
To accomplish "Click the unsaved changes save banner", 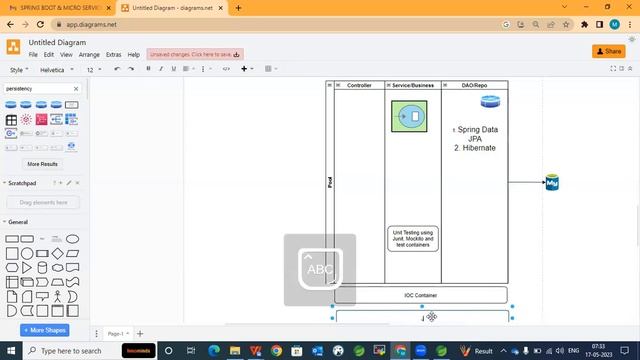I will tap(195, 54).
